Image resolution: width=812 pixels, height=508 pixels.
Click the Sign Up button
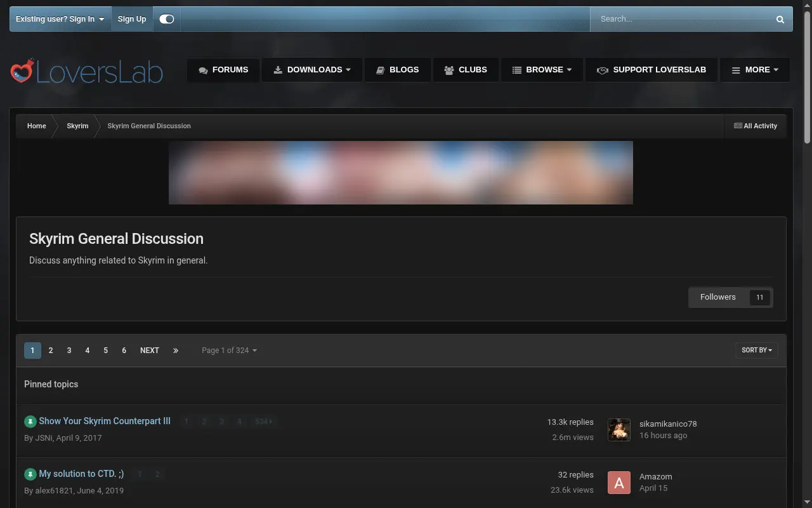point(132,19)
